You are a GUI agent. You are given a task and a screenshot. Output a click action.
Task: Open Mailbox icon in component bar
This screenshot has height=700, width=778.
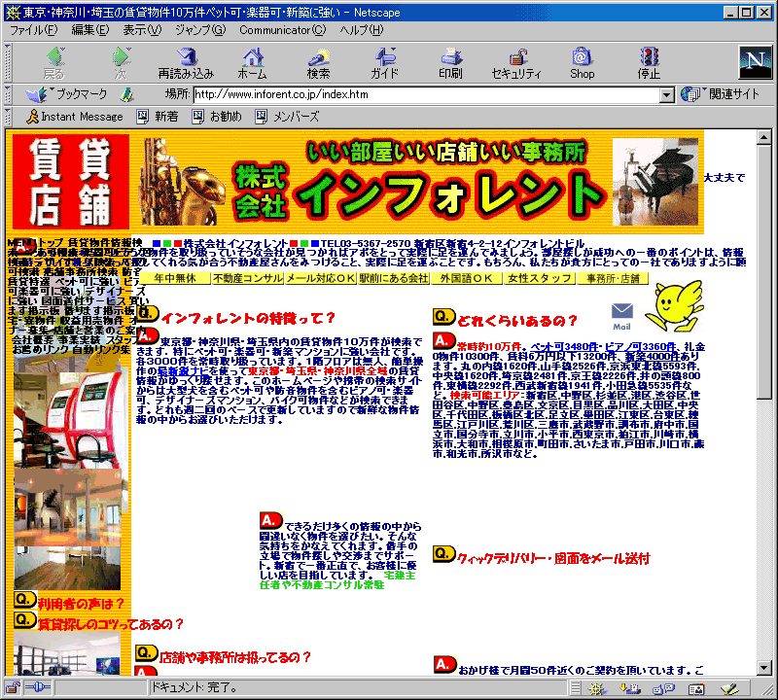tap(630, 688)
